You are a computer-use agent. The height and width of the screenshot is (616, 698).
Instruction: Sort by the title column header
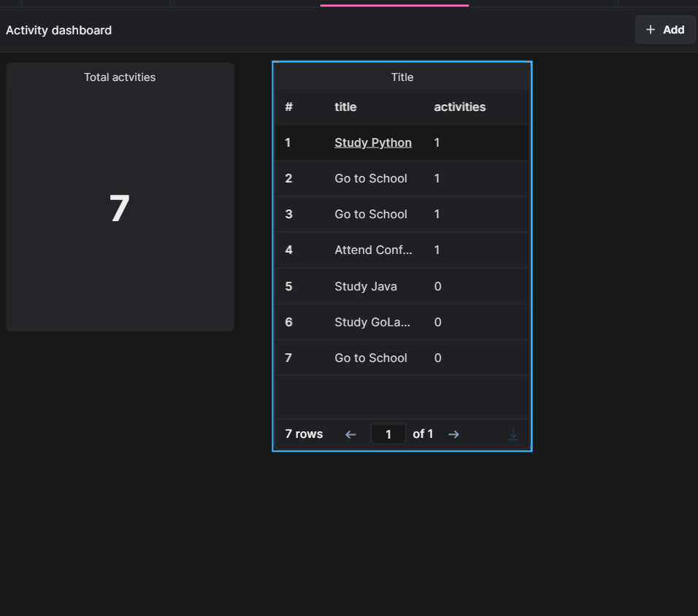pyautogui.click(x=345, y=107)
